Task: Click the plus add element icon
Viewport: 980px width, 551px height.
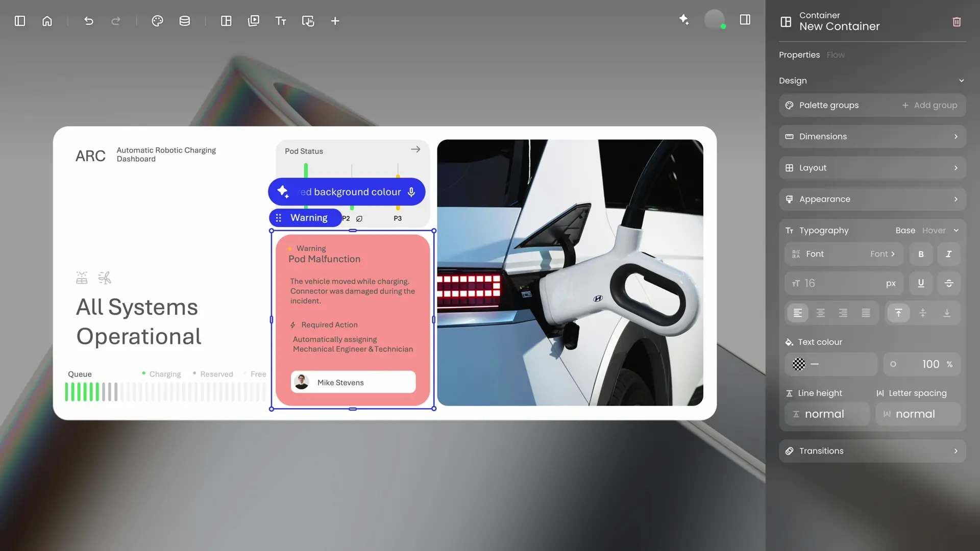Action: click(335, 21)
